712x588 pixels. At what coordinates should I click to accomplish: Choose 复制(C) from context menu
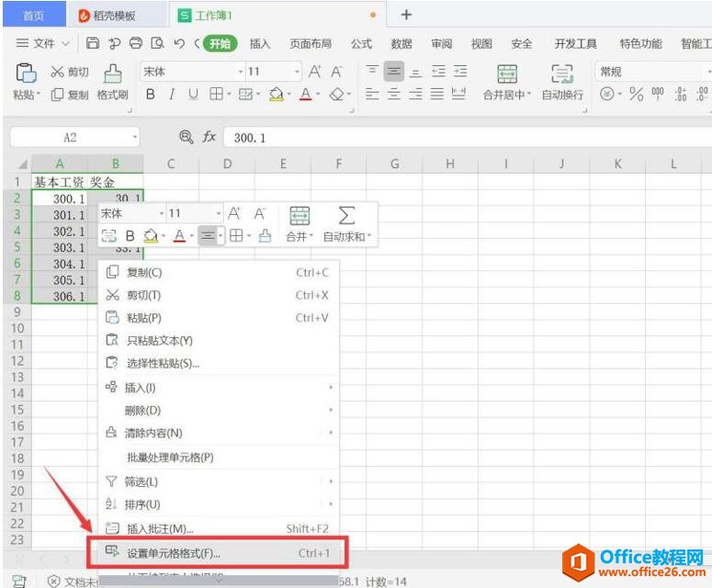[x=219, y=273]
